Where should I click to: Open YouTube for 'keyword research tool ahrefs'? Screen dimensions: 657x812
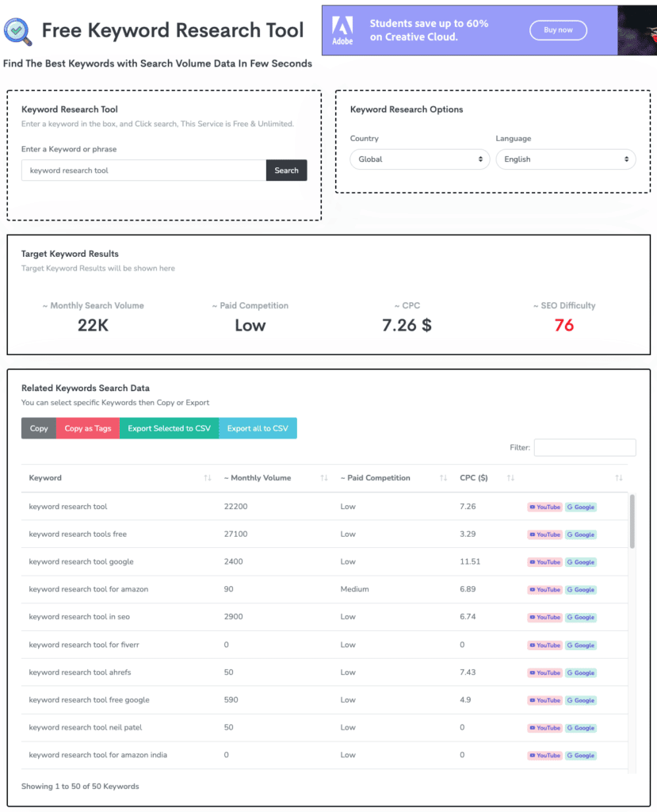[x=544, y=672]
